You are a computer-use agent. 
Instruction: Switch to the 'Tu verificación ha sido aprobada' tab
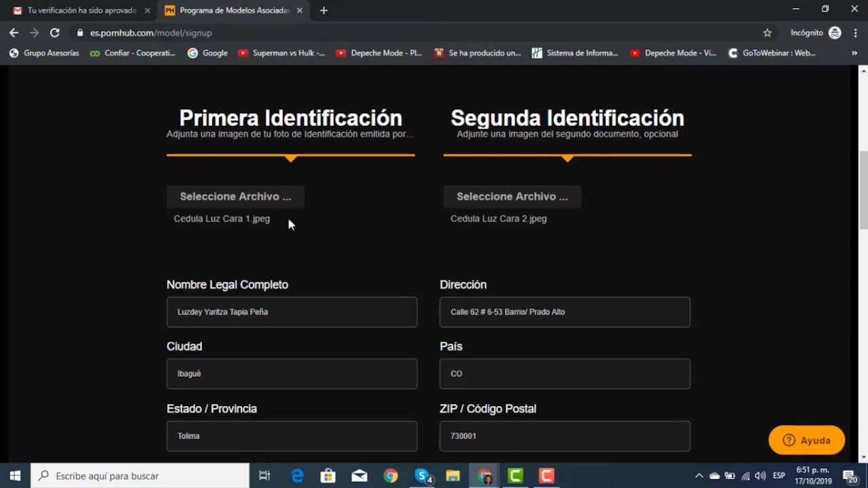pos(81,11)
